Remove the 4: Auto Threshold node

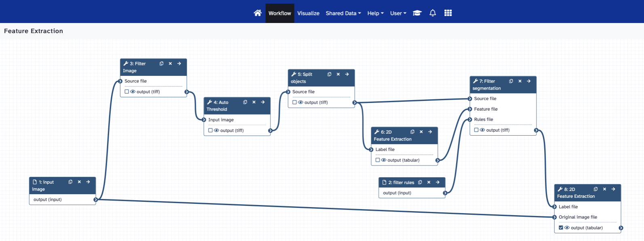tap(254, 103)
